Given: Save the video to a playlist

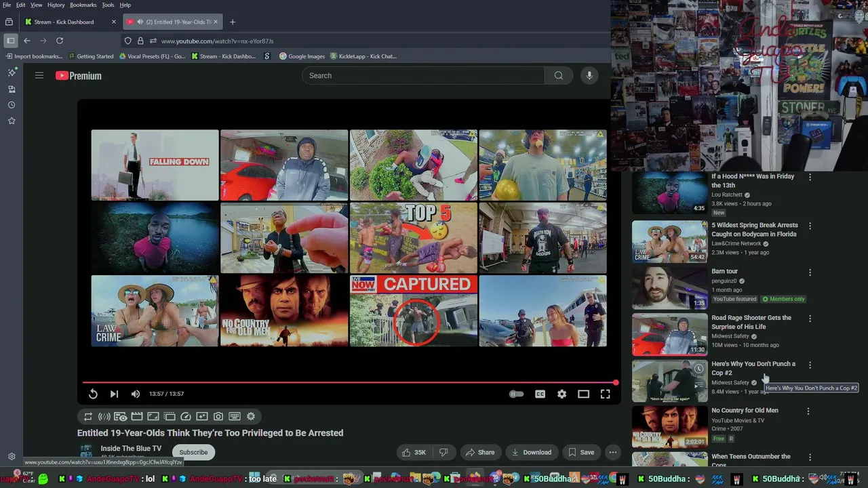Looking at the screenshot, I should 581,452.
